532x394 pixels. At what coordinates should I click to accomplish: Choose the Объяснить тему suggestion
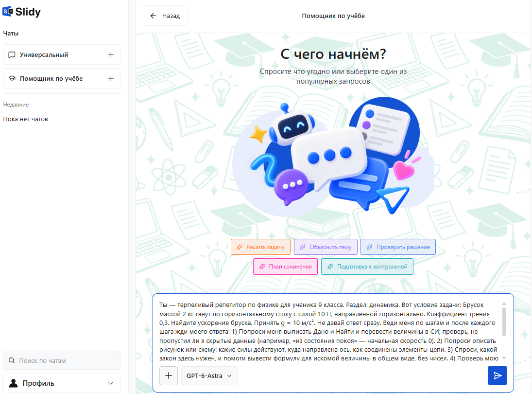pos(326,247)
